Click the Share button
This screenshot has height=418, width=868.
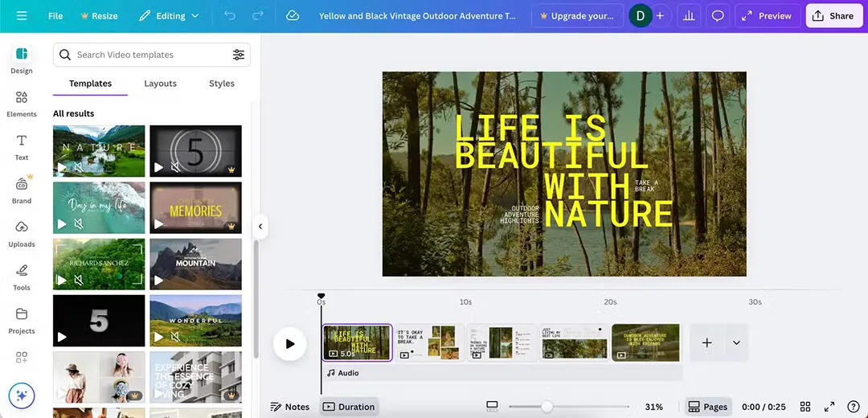click(833, 16)
